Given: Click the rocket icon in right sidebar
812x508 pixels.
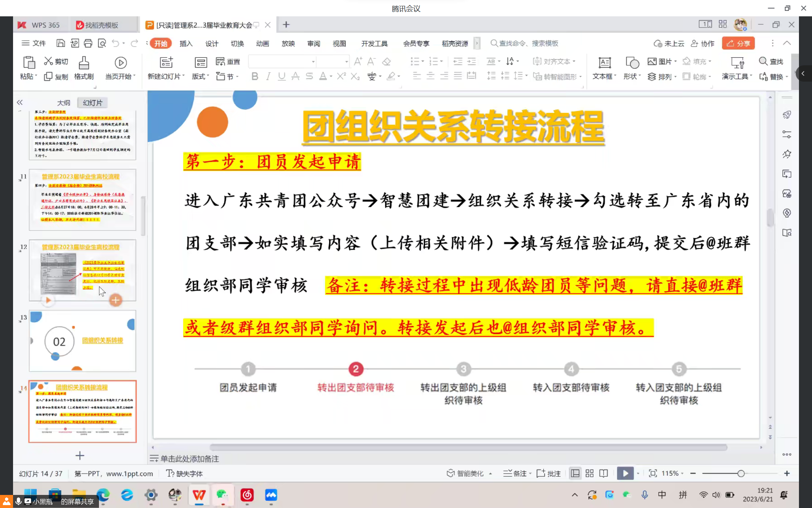Looking at the screenshot, I should tap(787, 115).
